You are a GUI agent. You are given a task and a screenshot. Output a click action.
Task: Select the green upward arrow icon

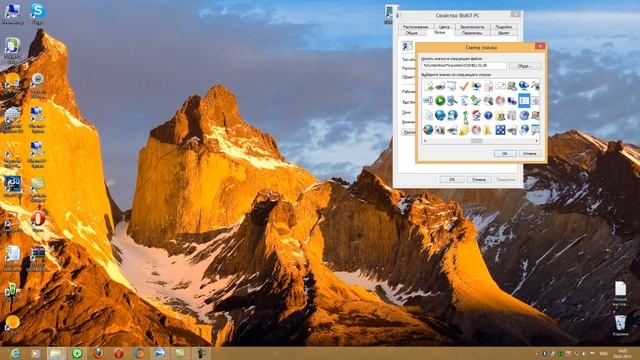465,116
